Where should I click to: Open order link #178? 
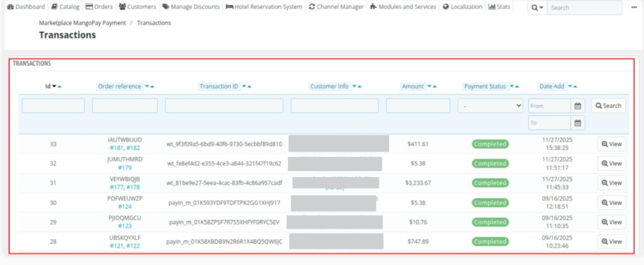[x=133, y=187]
